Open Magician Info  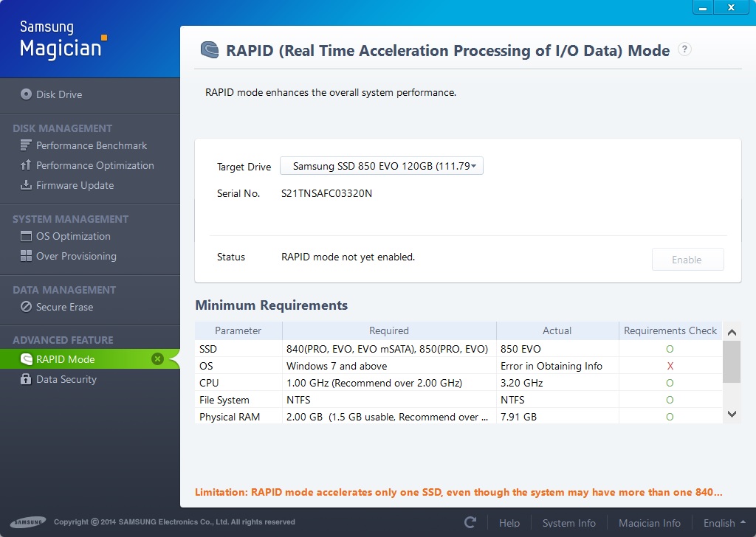650,523
